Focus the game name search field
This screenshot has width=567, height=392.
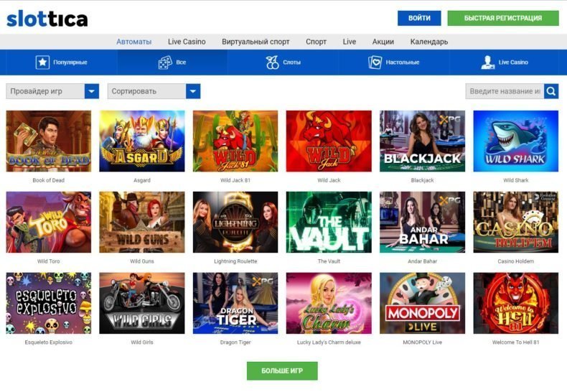[505, 91]
